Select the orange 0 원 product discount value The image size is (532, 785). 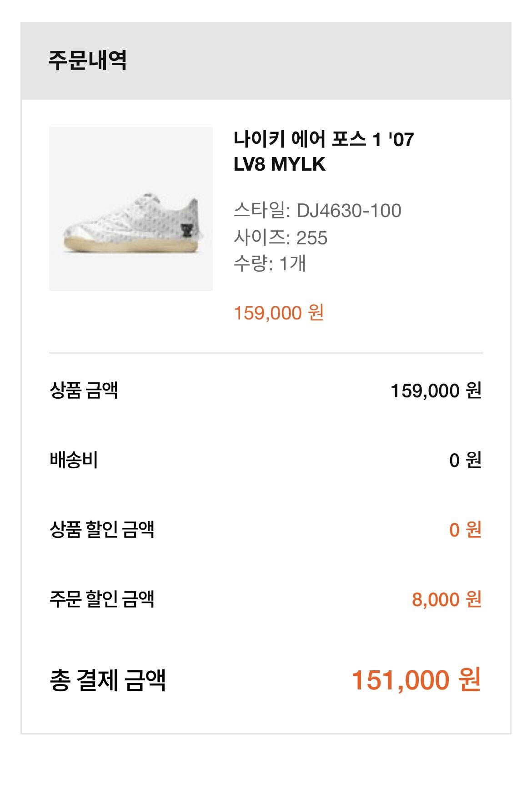coord(465,530)
